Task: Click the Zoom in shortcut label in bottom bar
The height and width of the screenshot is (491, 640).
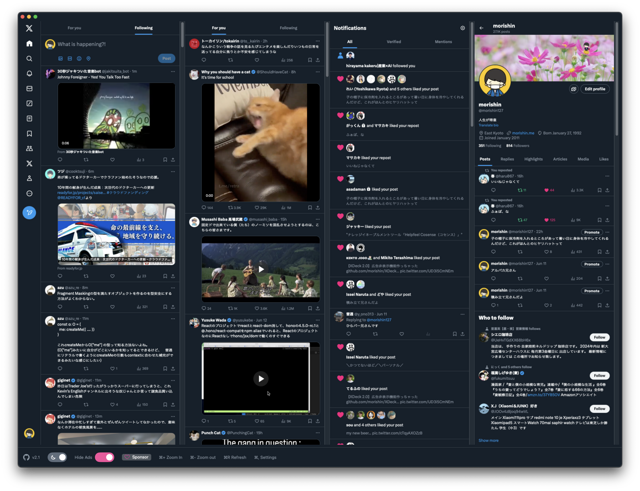Action: click(x=171, y=457)
